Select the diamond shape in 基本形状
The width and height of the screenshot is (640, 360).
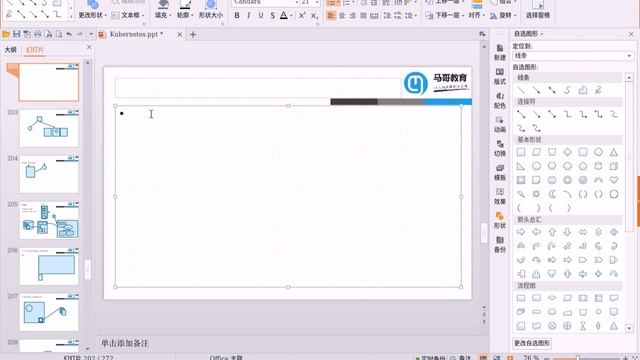(x=567, y=152)
